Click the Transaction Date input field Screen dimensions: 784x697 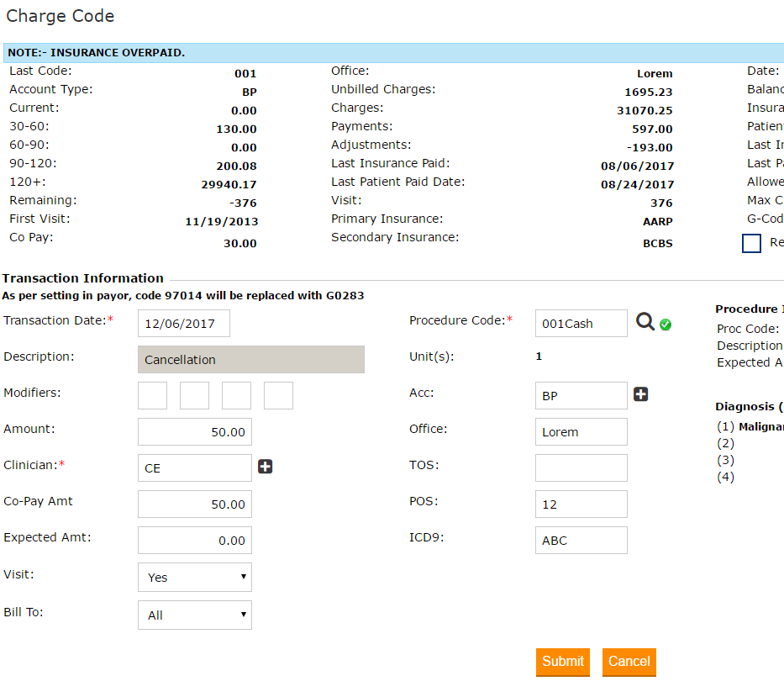point(183,324)
